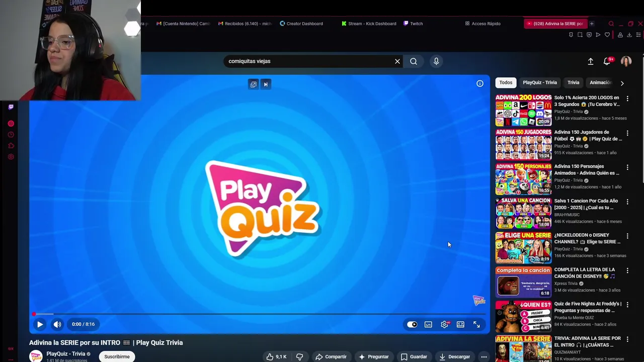This screenshot has width=644, height=362.
Task: Click the pop-out video button above player
Action: [x=254, y=84]
